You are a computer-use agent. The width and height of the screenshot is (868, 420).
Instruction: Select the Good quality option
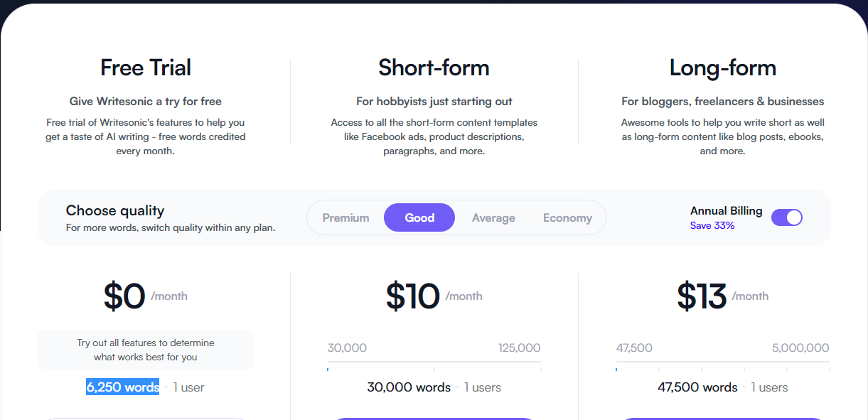pos(419,217)
